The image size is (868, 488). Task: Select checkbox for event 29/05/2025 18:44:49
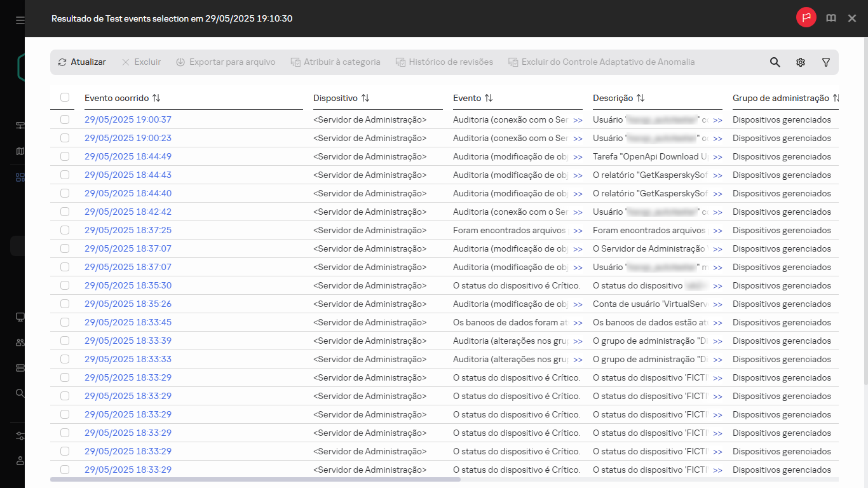coord(65,156)
